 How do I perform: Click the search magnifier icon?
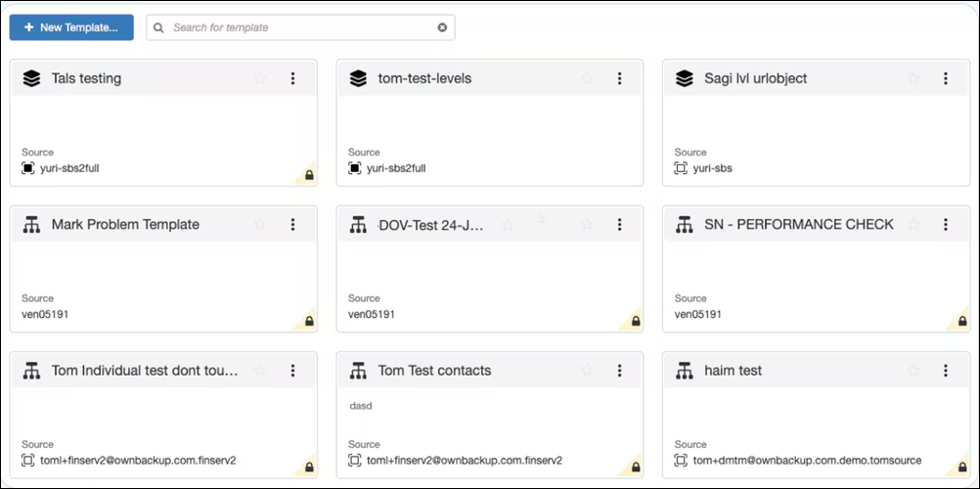tap(158, 27)
